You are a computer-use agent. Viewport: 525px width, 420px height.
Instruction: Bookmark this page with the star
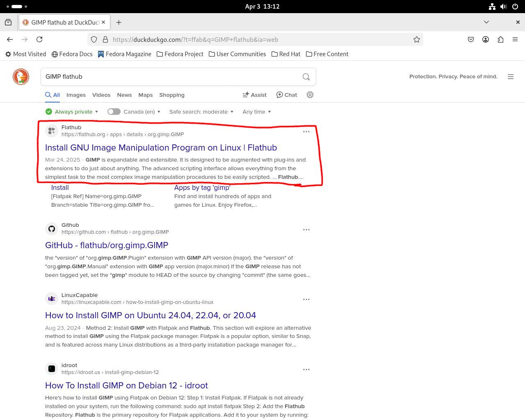[x=416, y=39]
